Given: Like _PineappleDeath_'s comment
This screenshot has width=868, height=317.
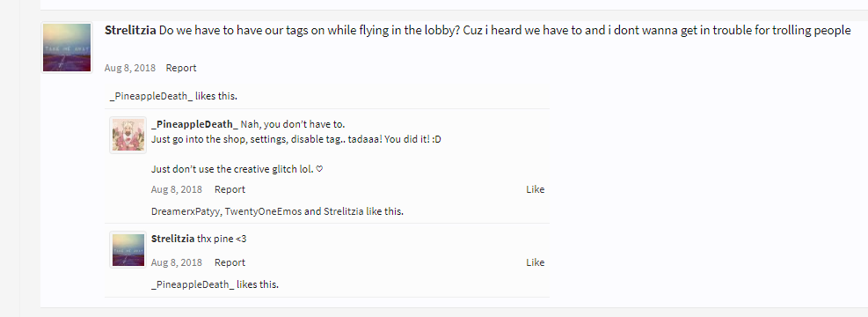Looking at the screenshot, I should [536, 189].
